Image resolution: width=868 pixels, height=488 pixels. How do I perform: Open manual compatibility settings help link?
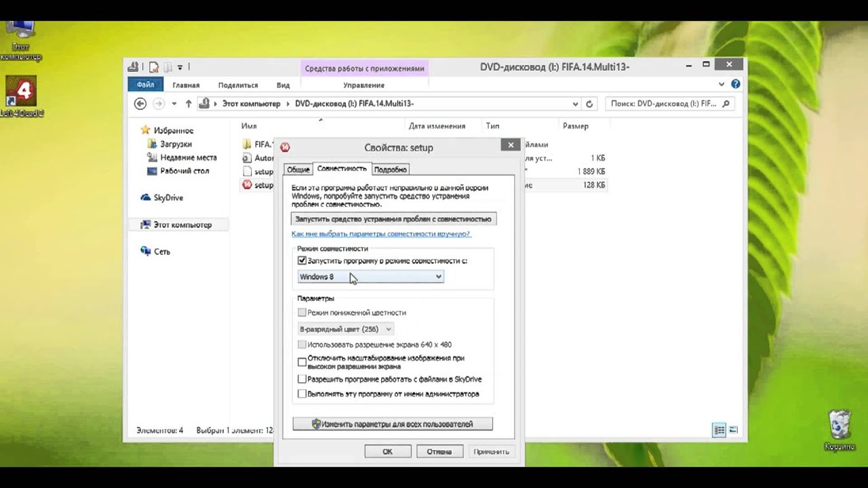pyautogui.click(x=381, y=234)
